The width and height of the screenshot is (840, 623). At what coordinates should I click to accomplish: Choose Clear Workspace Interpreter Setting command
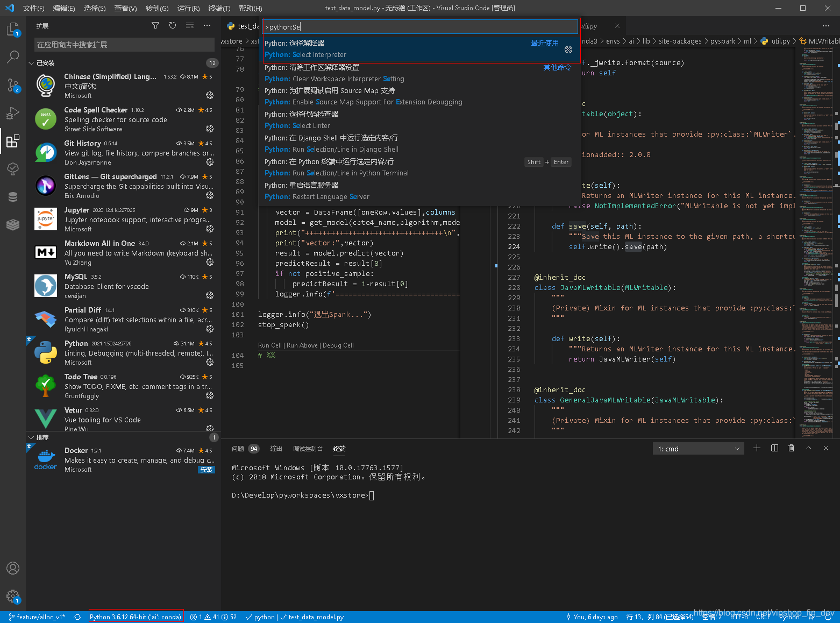tap(419, 73)
